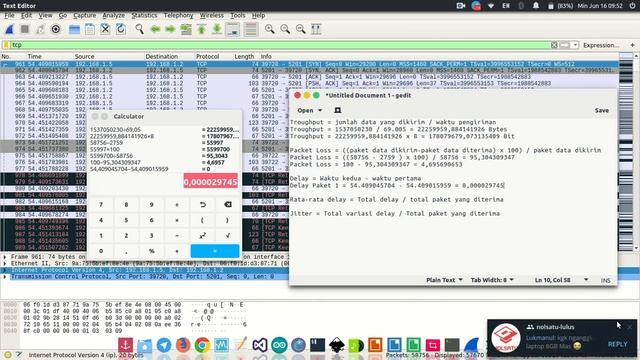The height and width of the screenshot is (360, 640).
Task: Expand Transmission Control Protocol row
Action: coord(5,276)
